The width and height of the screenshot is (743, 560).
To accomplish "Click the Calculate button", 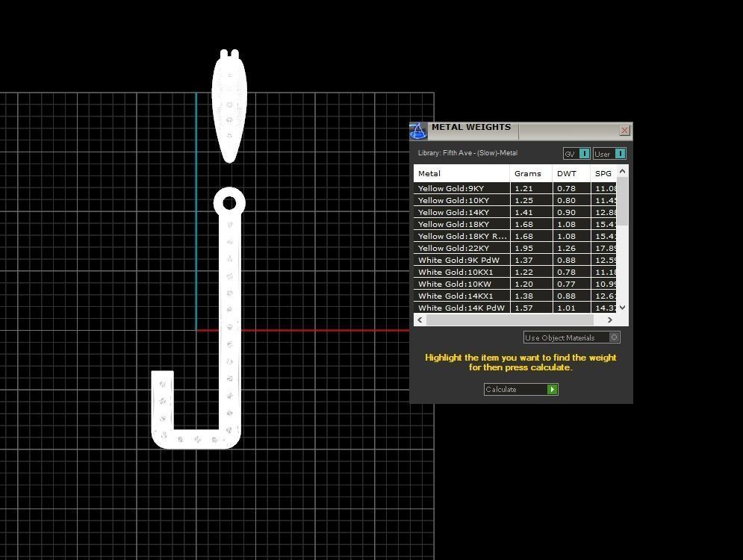I will [x=520, y=390].
